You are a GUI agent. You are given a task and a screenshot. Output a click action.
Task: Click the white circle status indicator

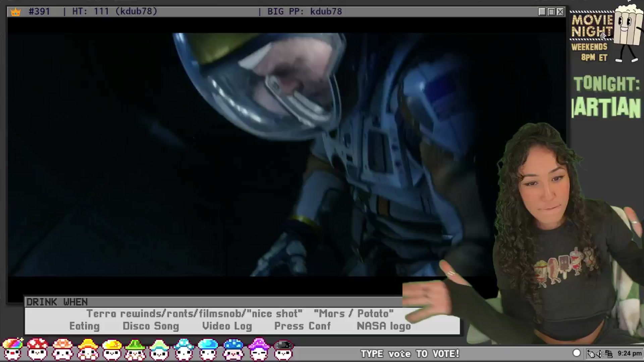(577, 353)
